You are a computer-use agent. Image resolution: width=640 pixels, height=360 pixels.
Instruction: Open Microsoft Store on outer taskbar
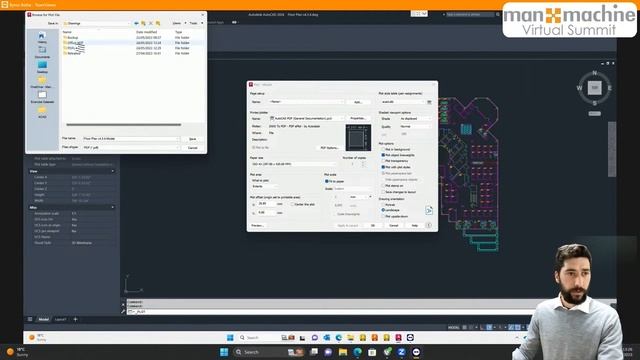372,352
